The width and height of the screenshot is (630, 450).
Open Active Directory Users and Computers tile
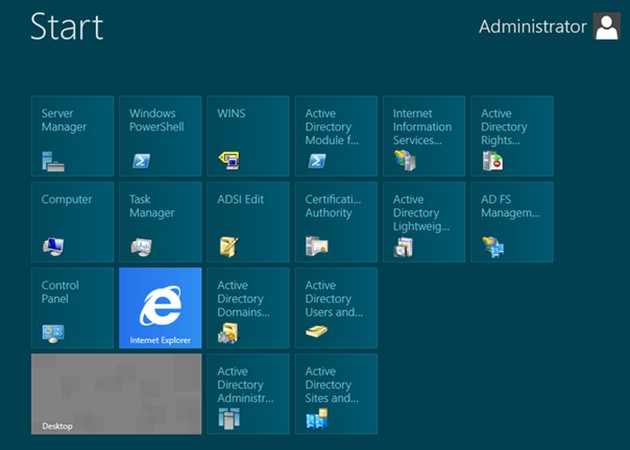[x=336, y=308]
